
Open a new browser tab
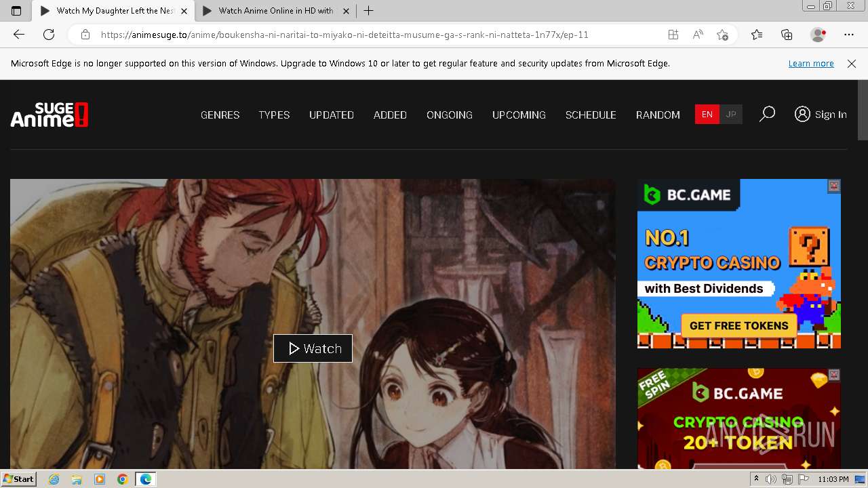pyautogui.click(x=368, y=11)
